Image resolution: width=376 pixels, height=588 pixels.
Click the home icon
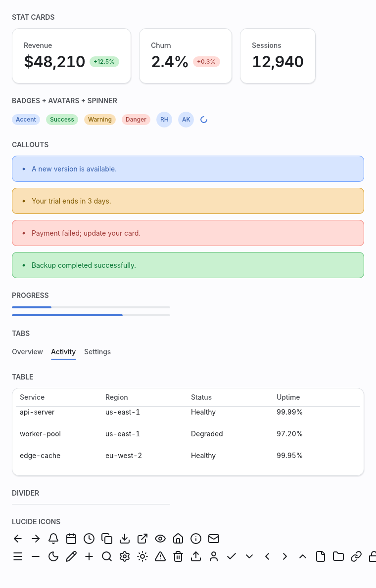[x=178, y=539]
